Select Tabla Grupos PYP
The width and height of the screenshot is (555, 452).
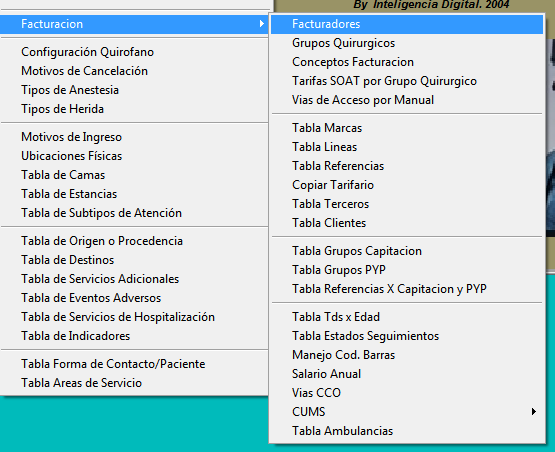[407, 270]
